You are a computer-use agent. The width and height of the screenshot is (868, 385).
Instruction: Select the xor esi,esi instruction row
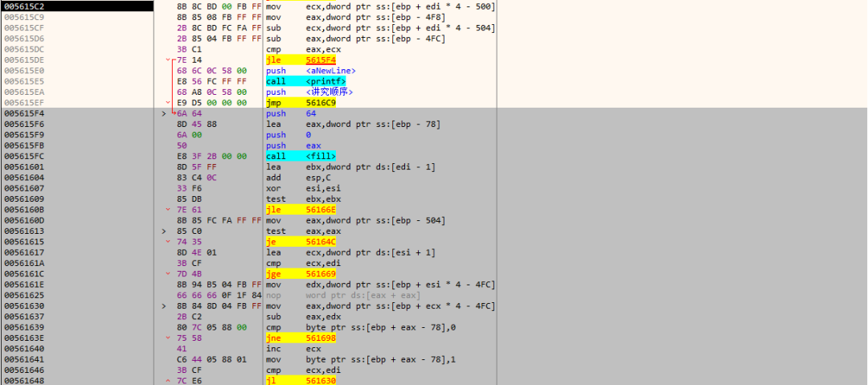[x=288, y=188]
